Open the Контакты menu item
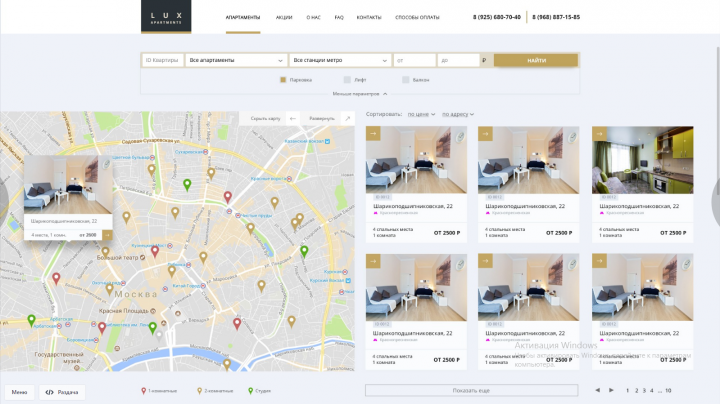 [x=369, y=17]
